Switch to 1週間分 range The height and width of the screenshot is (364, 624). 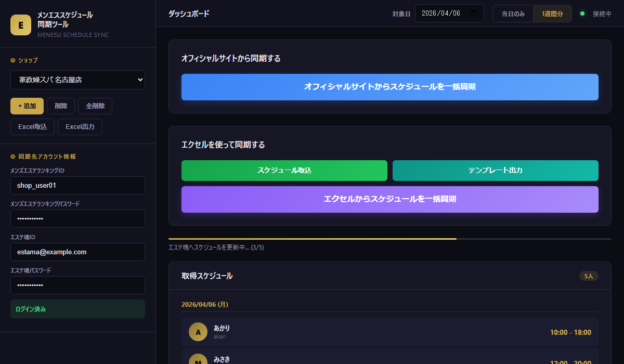coord(552,14)
